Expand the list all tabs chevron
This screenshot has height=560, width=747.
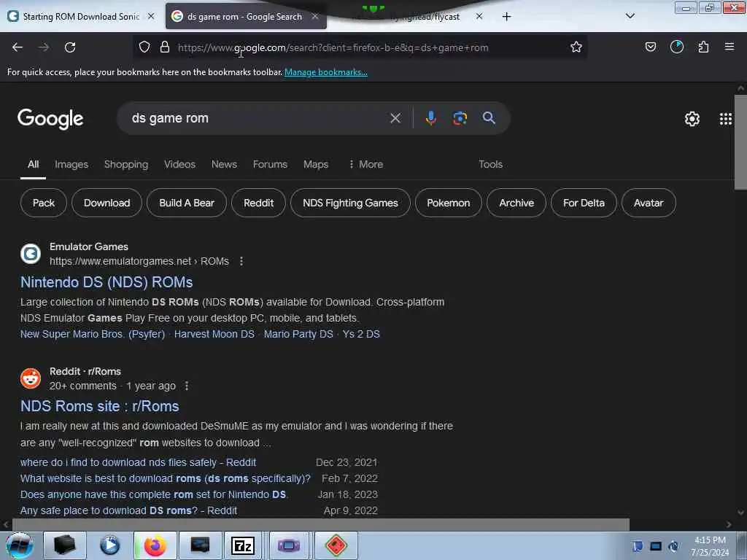tap(630, 16)
